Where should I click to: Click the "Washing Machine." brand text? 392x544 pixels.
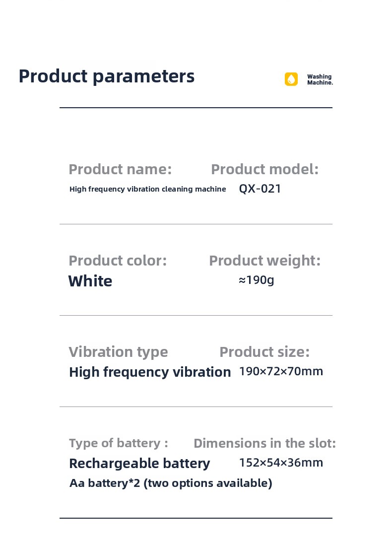(320, 79)
